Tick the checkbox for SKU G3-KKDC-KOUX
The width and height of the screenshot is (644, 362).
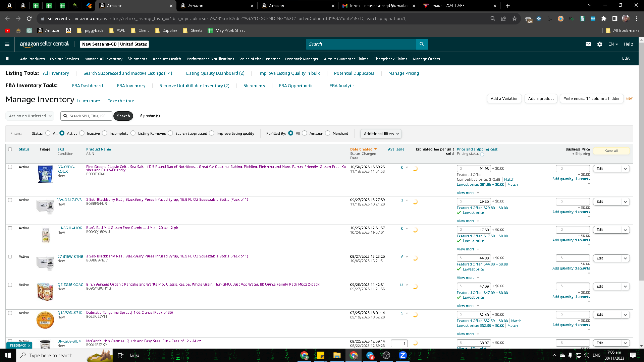pyautogui.click(x=10, y=167)
